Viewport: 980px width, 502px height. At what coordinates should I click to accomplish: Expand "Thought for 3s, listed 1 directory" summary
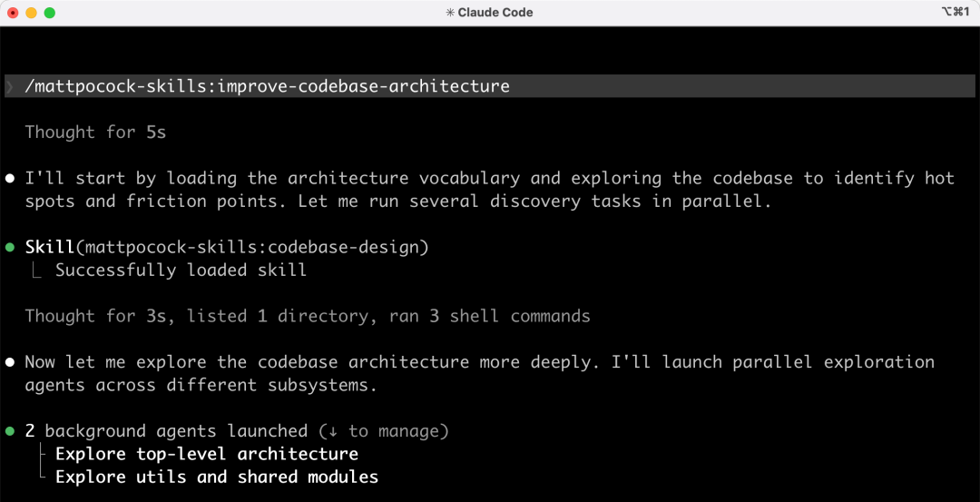[308, 316]
